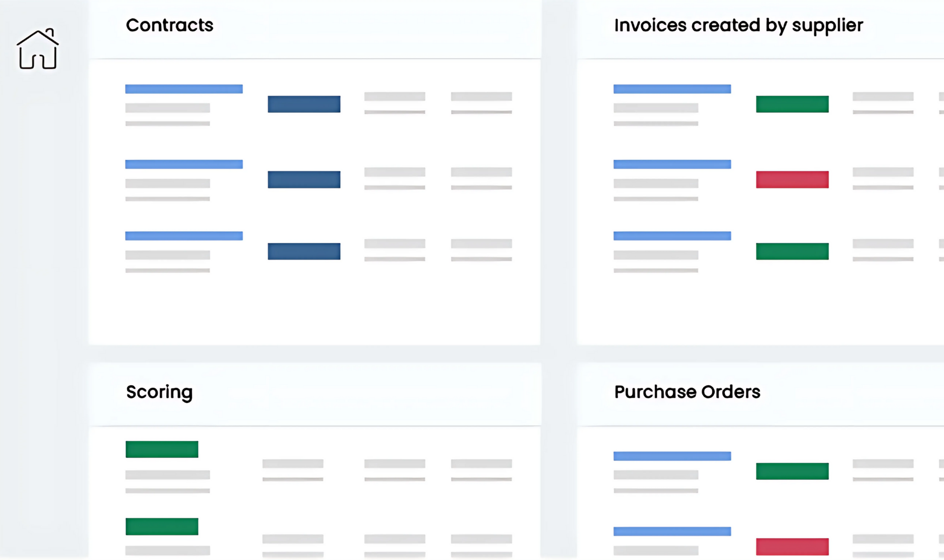Image resolution: width=944 pixels, height=560 pixels.
Task: Open the Invoices created by supplier heading
Action: point(738,25)
